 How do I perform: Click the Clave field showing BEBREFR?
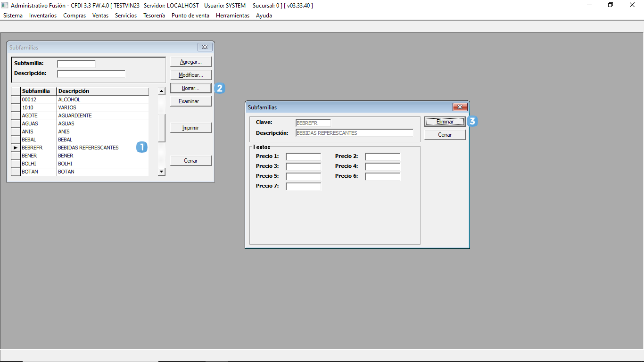[314, 123]
